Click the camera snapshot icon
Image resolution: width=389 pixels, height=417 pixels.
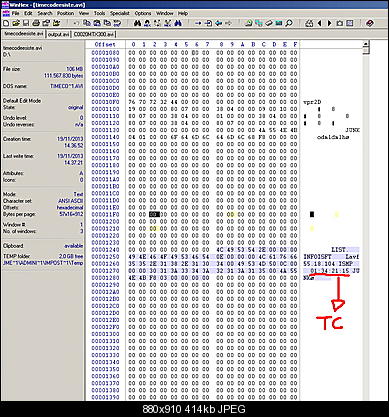[x=339, y=23]
